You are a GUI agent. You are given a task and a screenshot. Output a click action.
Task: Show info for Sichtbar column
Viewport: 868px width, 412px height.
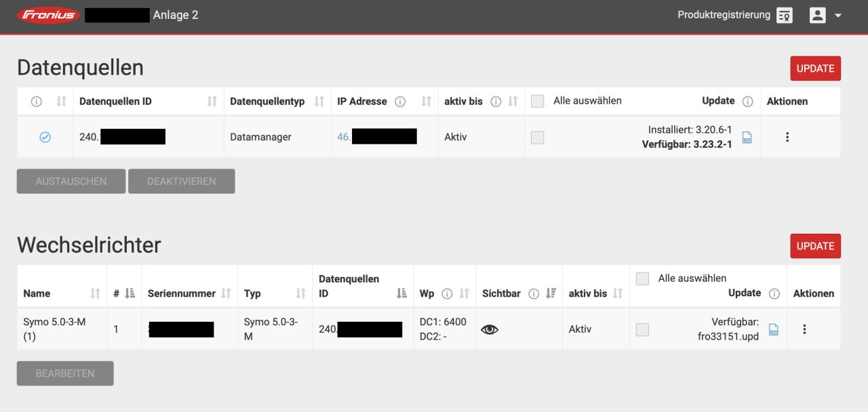pyautogui.click(x=534, y=293)
